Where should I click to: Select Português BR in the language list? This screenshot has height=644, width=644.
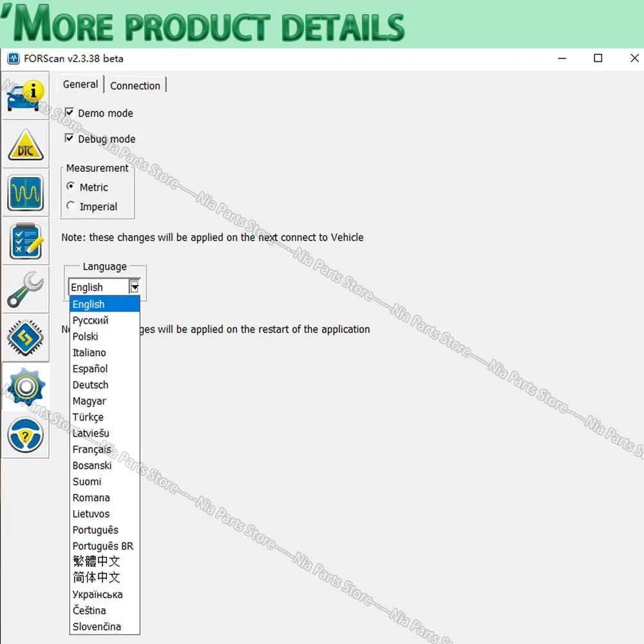click(x=105, y=546)
